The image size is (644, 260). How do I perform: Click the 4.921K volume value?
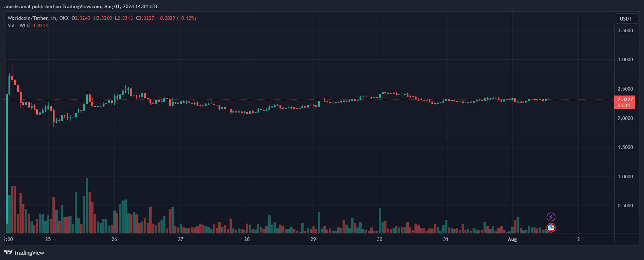pos(40,25)
